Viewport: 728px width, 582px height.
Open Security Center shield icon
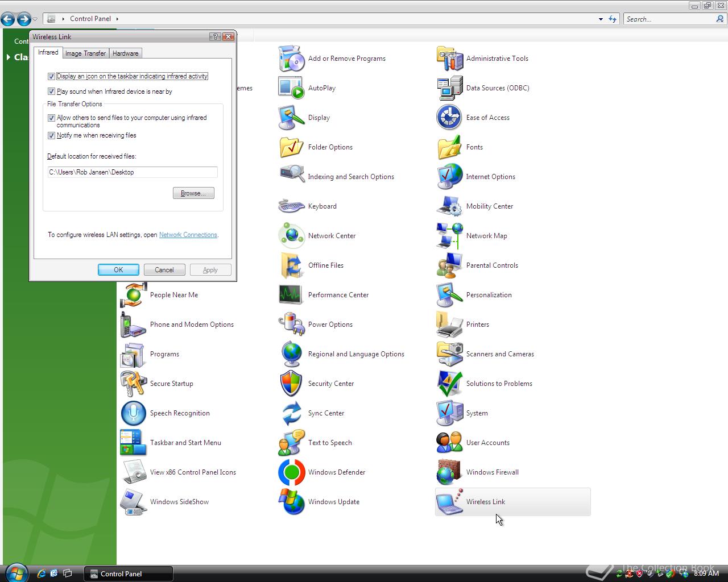(292, 384)
